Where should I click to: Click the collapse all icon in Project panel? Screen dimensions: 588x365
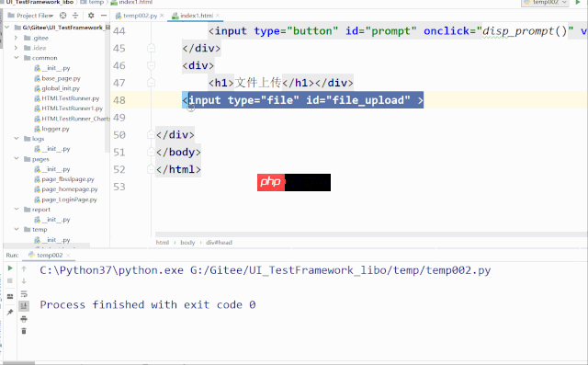[75, 16]
